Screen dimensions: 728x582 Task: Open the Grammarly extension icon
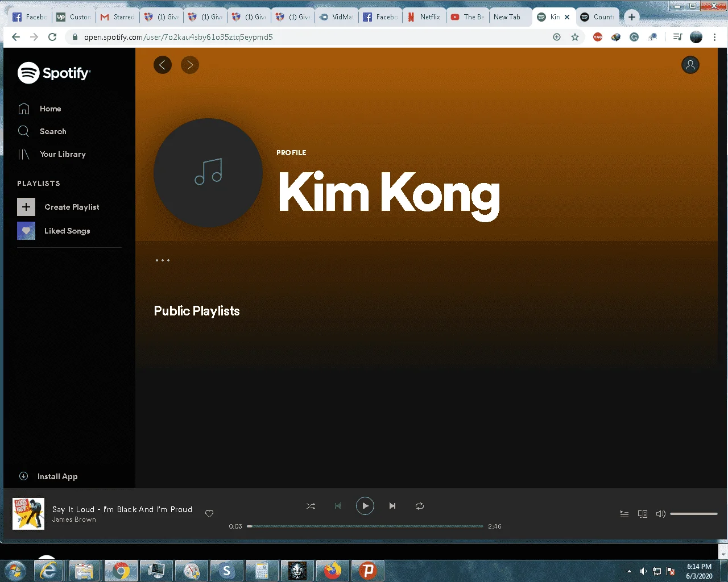[634, 37]
